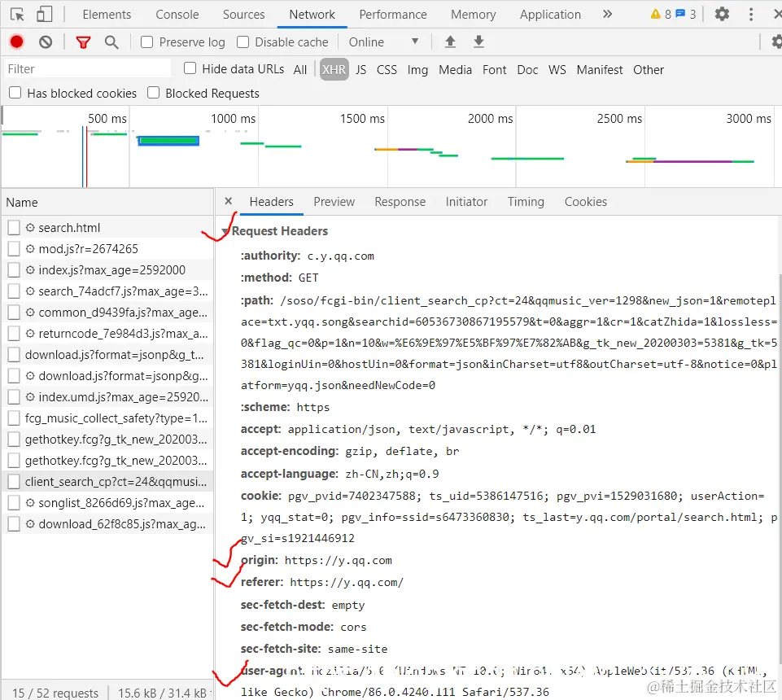Enable Disable cache checkbox
Image resolution: width=782 pixels, height=700 pixels.
pyautogui.click(x=242, y=42)
